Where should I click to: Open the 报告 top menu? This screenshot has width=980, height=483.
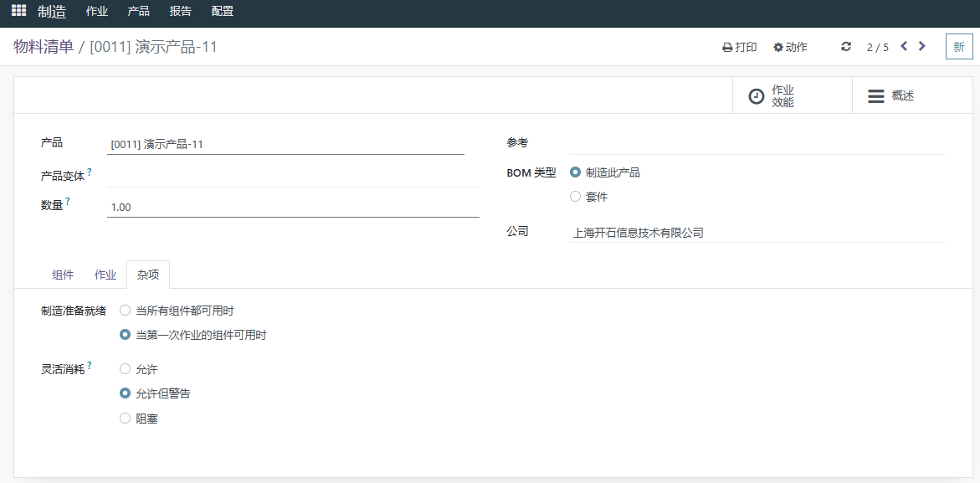[x=181, y=11]
